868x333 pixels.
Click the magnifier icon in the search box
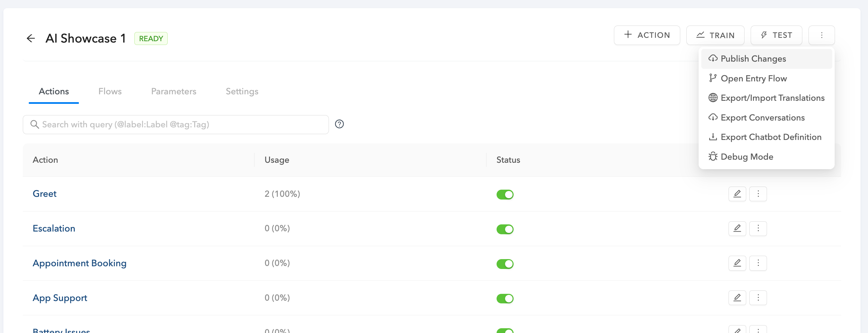(x=34, y=125)
